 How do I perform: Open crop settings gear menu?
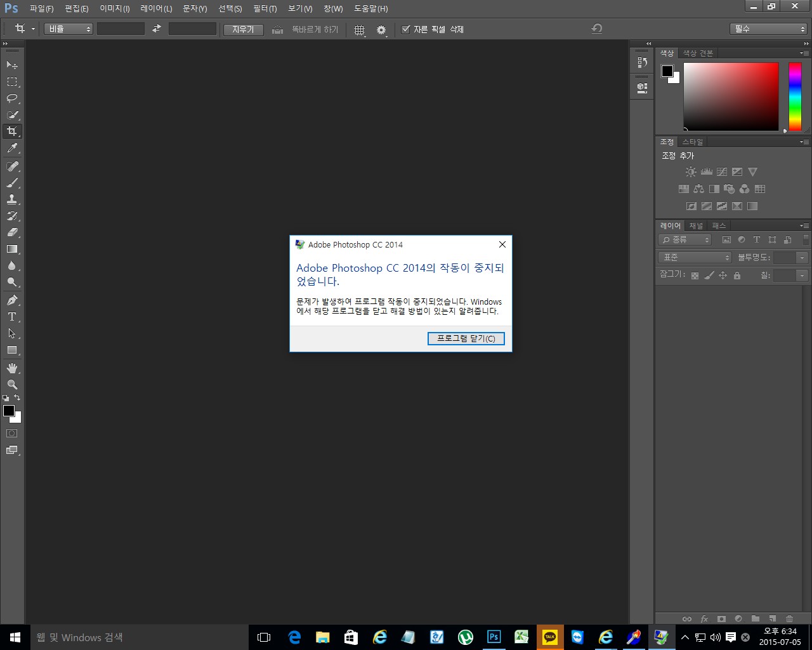[x=381, y=30]
